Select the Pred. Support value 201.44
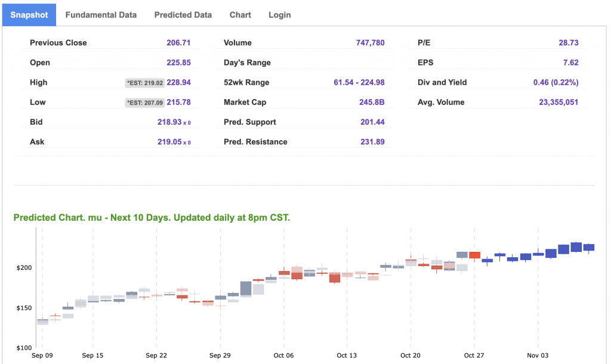The image size is (611, 364). click(x=372, y=122)
